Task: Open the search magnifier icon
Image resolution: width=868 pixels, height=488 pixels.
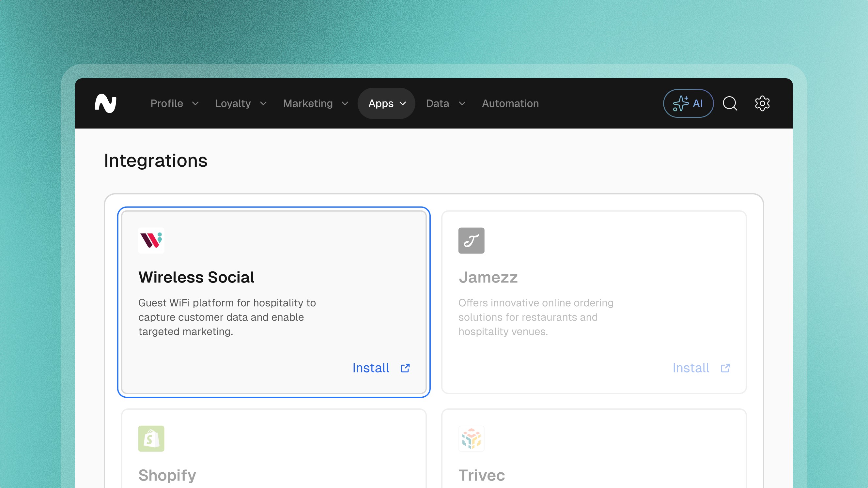Action: 730,103
